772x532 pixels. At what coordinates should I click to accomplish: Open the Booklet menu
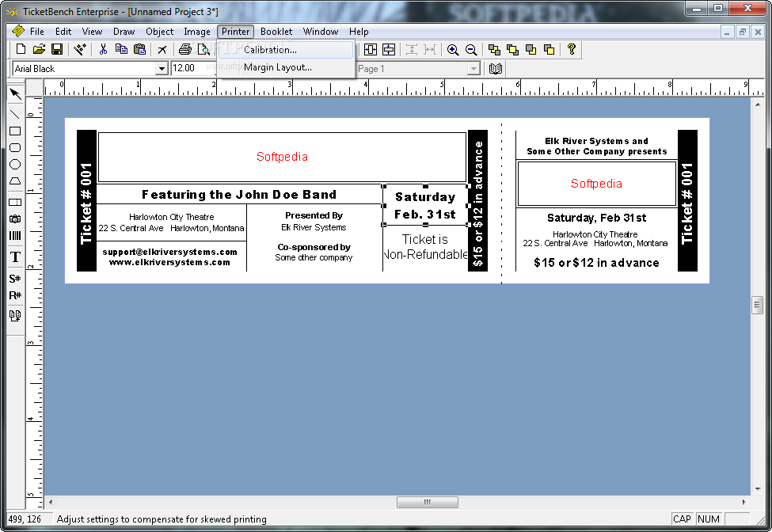(276, 32)
